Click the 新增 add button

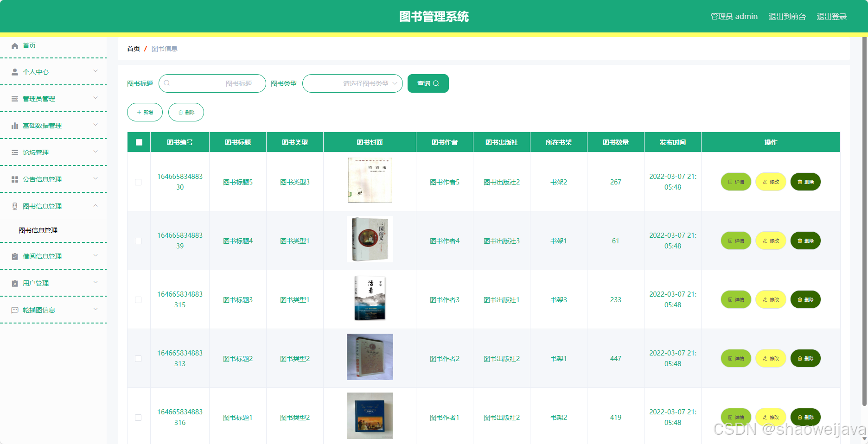(145, 112)
